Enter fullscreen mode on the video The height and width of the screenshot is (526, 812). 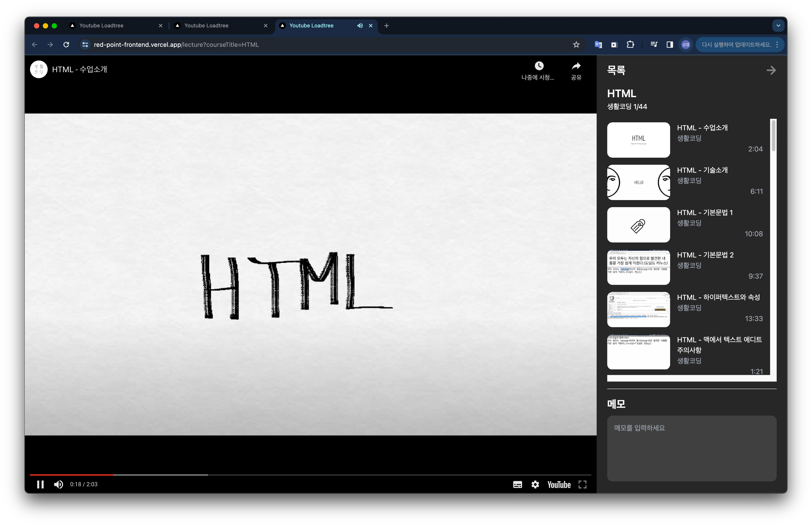[582, 484]
